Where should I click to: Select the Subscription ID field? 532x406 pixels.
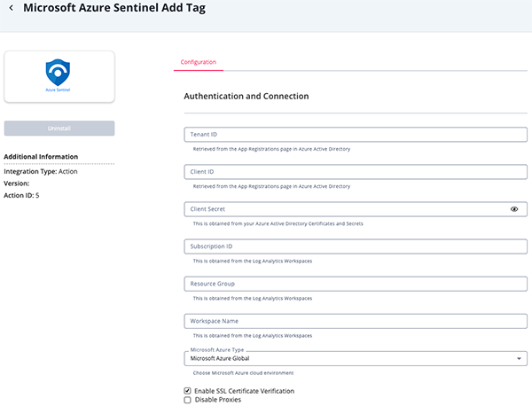pyautogui.click(x=356, y=246)
